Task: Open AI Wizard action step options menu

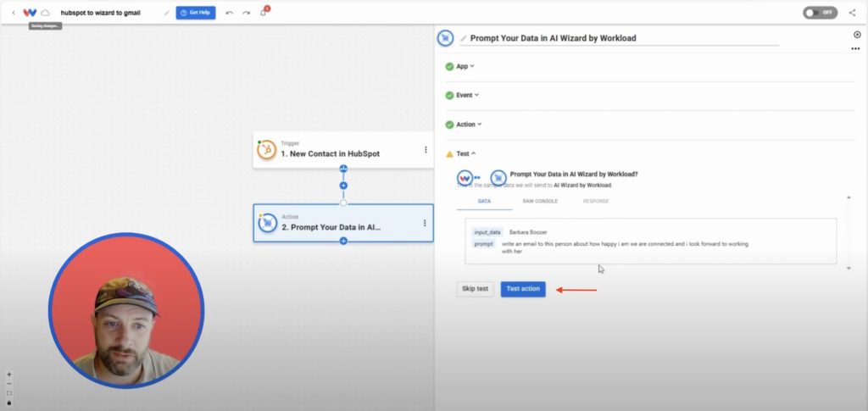Action: click(x=425, y=223)
